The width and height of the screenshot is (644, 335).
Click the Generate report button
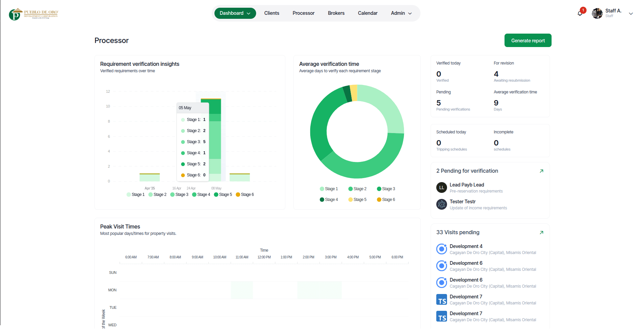528,40
